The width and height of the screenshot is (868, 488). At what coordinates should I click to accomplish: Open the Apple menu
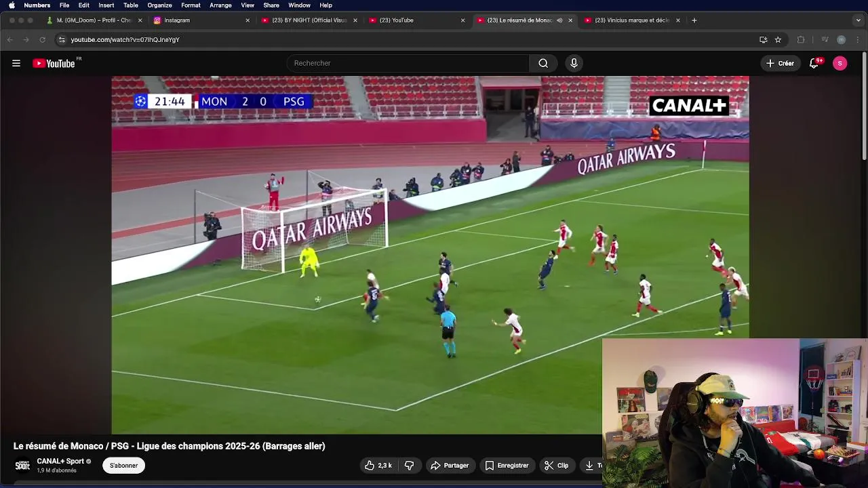tap(12, 5)
